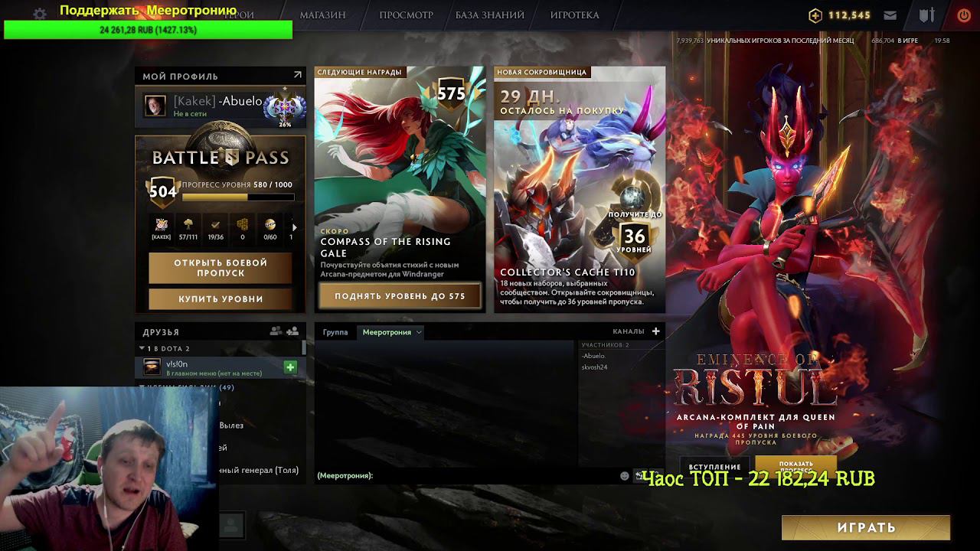
Task: Click the level progress bar 580 / 1000
Action: tap(238, 197)
